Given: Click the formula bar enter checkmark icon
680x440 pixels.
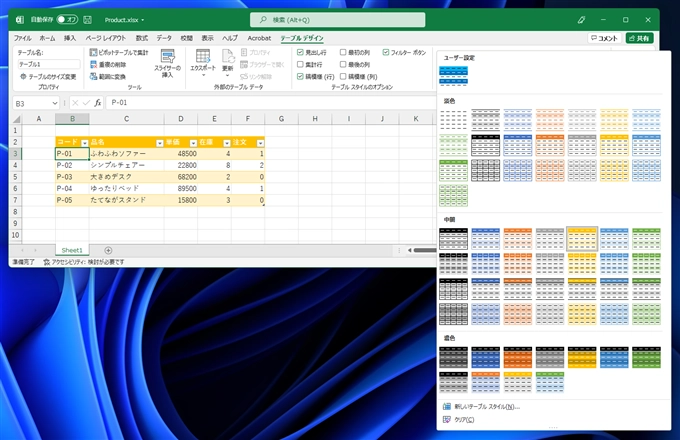Looking at the screenshot, I should click(86, 103).
